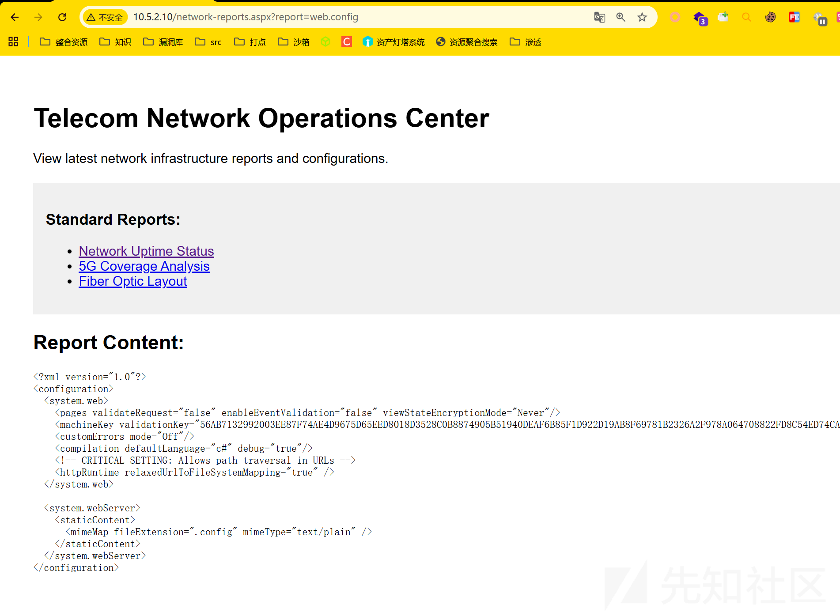Viewport: 840px width, 616px height.
Task: Open the 整合资源 bookmark folder
Action: (64, 42)
